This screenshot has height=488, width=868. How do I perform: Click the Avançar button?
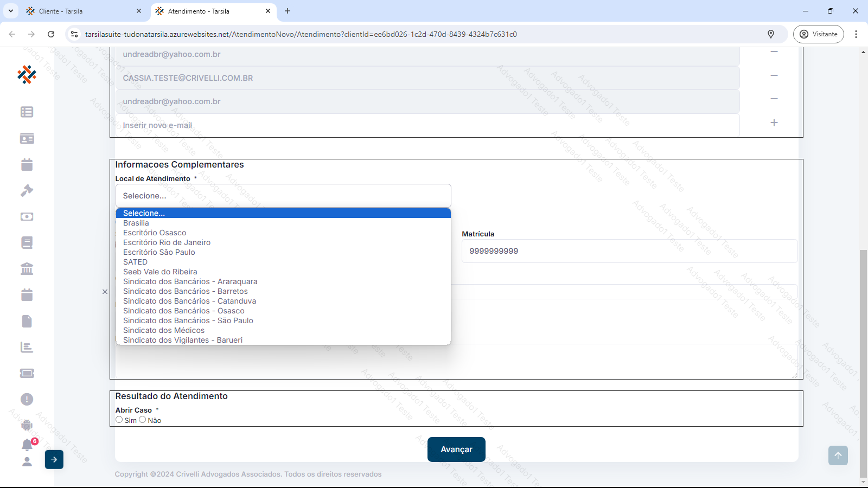[x=456, y=450]
